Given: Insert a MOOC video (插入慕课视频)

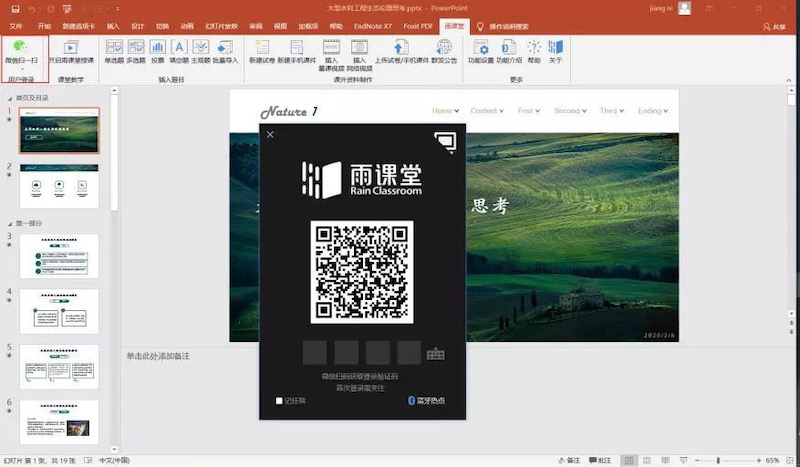Looking at the screenshot, I should point(331,55).
